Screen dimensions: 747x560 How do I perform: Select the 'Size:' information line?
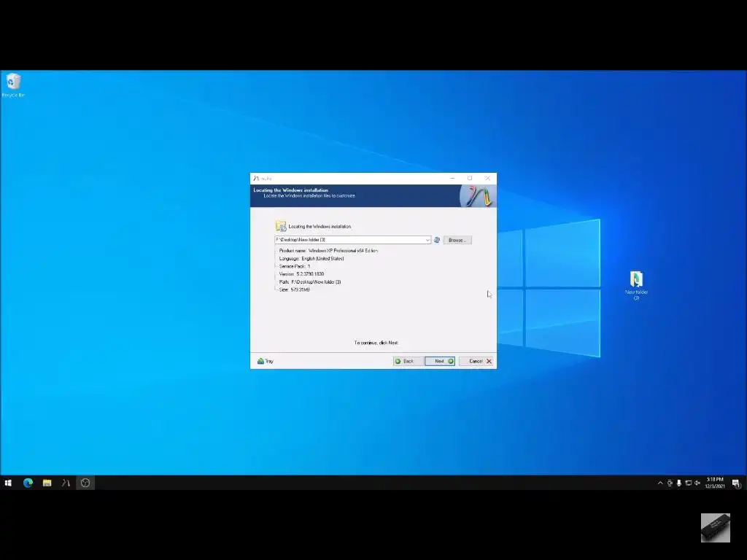pos(295,289)
